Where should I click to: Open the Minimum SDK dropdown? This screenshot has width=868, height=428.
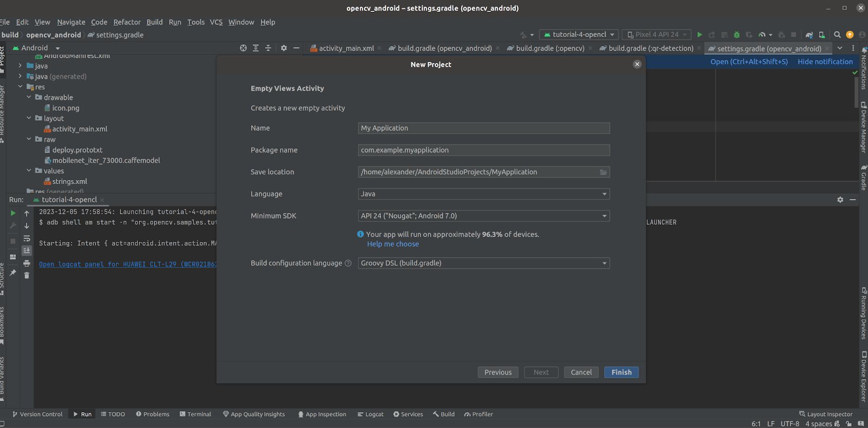point(483,216)
